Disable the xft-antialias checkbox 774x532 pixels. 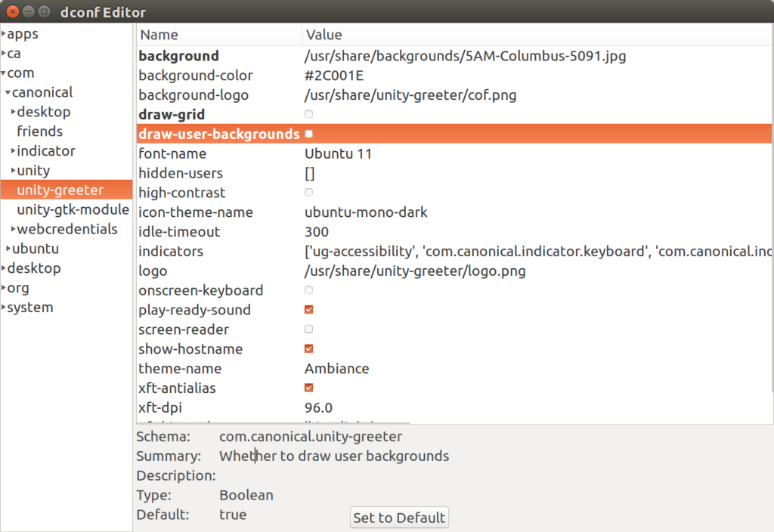[309, 388]
